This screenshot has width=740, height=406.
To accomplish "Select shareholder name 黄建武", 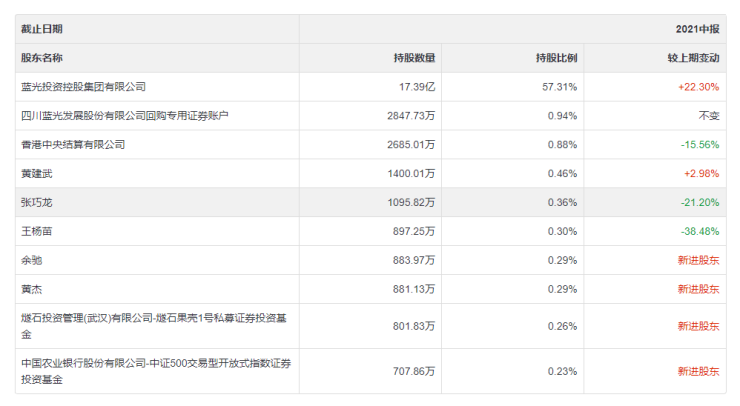I will [x=37, y=174].
